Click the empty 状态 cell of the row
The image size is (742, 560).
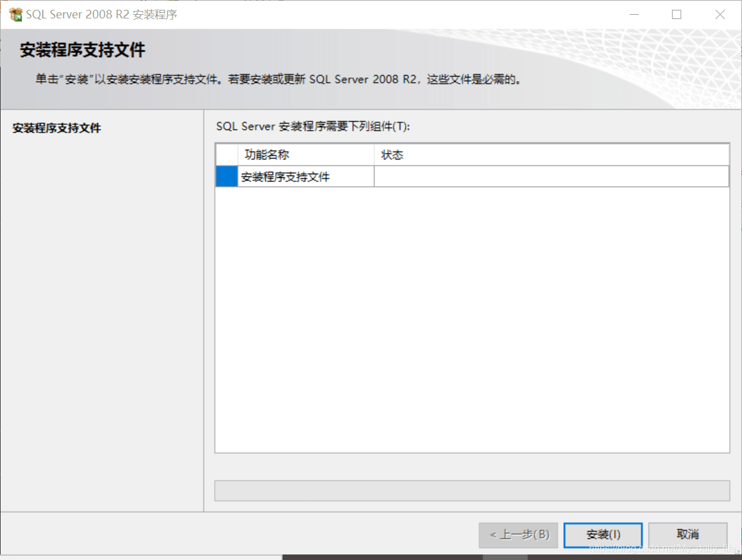tap(552, 177)
